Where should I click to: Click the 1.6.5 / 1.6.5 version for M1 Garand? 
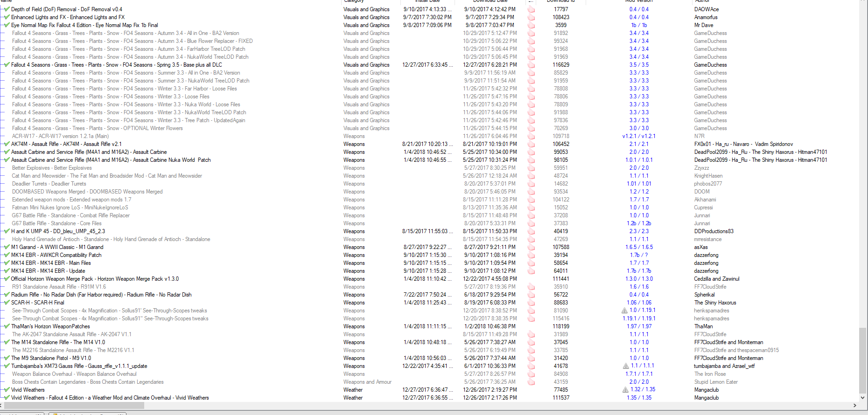coord(639,247)
